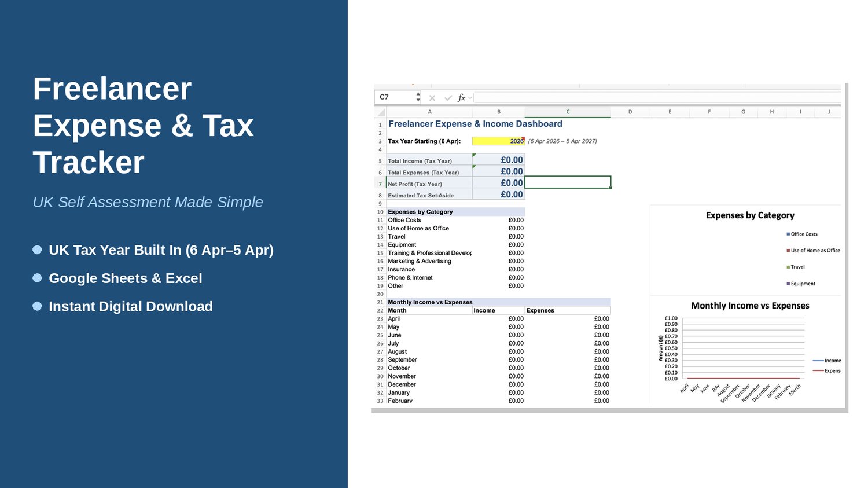This screenshot has width=868, height=488.
Task: Click the Use of Home as Office legend swatch
Action: 788,251
